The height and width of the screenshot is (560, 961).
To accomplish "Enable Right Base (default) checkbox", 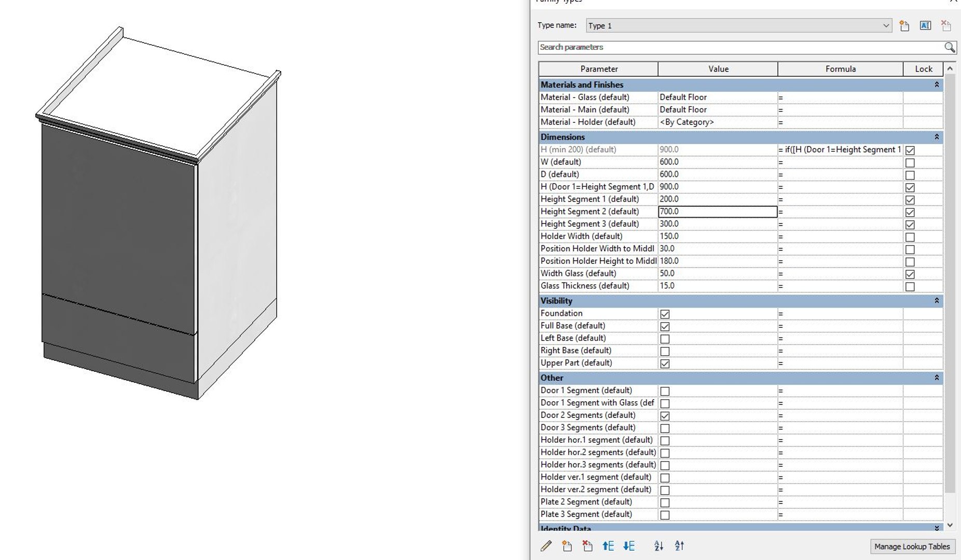I will point(665,351).
